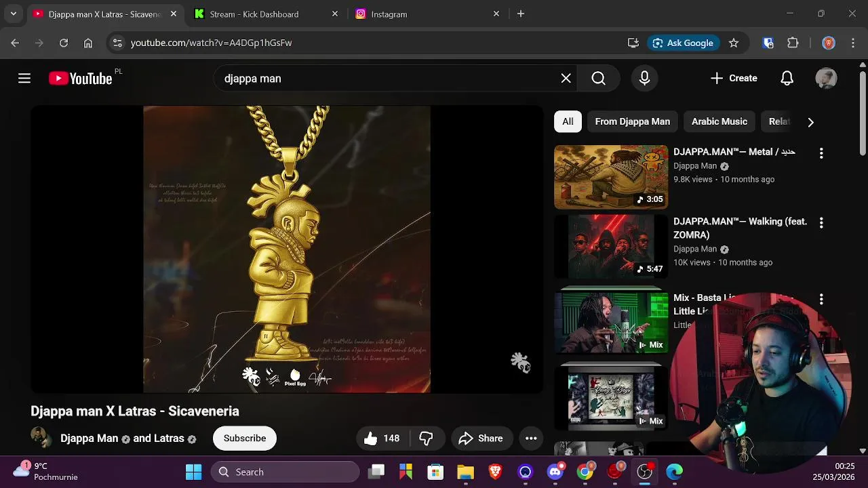
Task: Open the YouTube guide hamburger menu
Action: click(24, 79)
